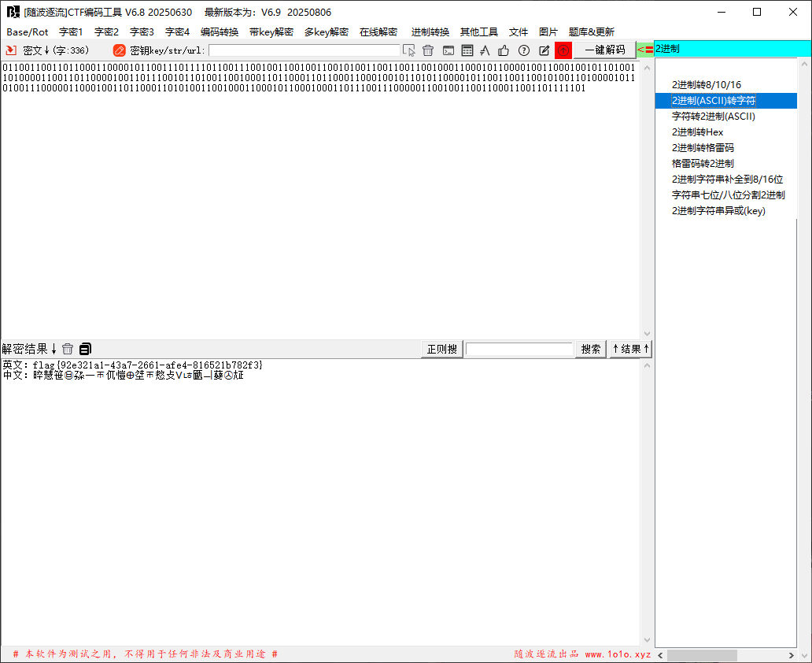Click the font letter A icon
The image size is (812, 663).
[x=485, y=50]
